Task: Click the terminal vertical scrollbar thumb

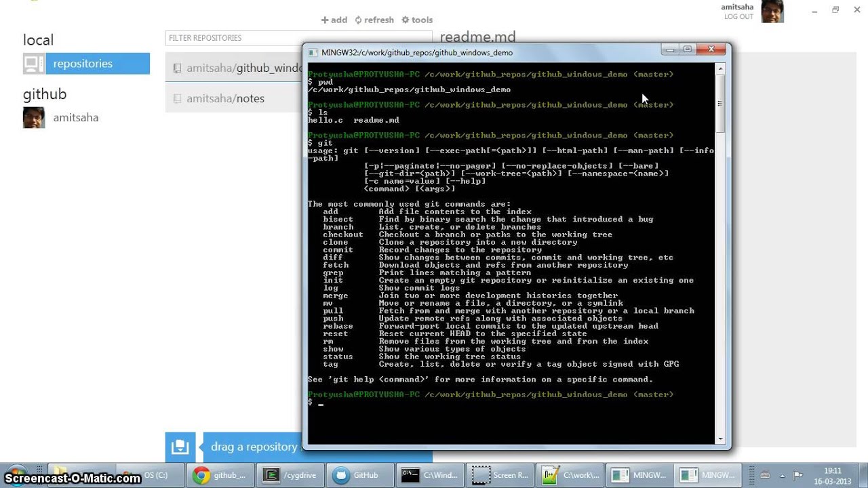Action: tap(720, 103)
